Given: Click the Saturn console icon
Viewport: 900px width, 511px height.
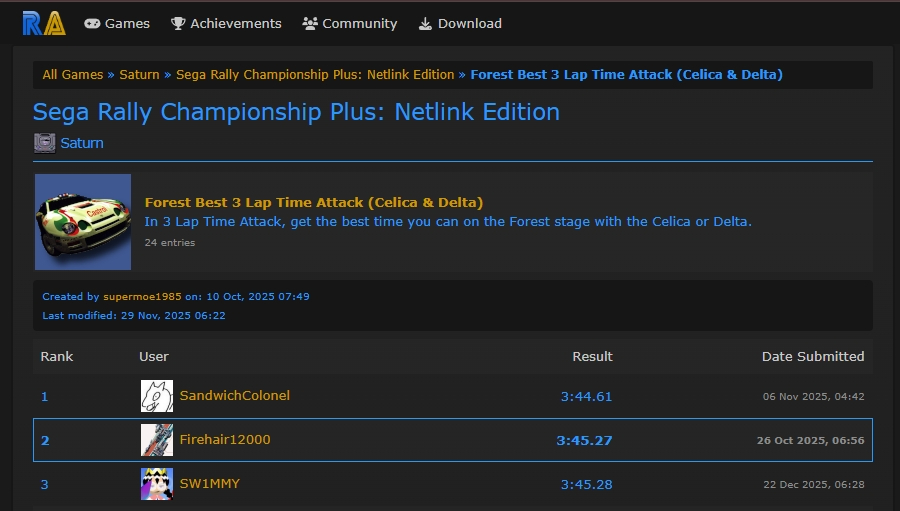Looking at the screenshot, I should [44, 143].
